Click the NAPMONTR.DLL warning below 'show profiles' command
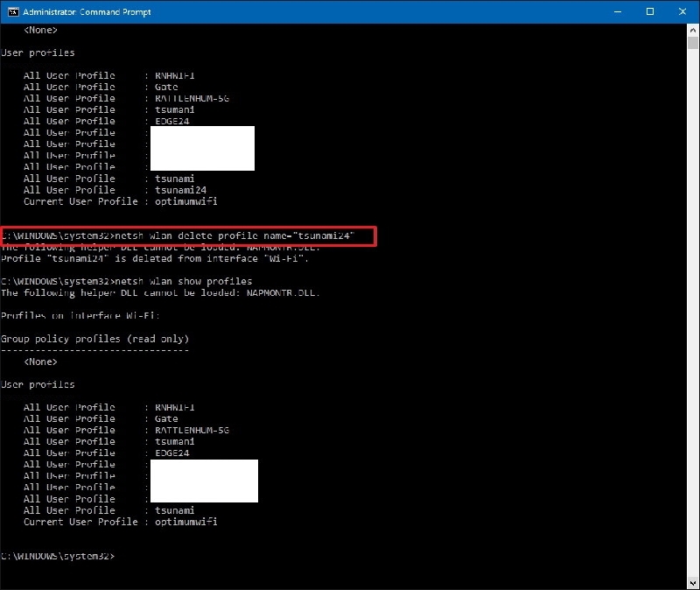Screen dimensions: 700x590 tap(160, 293)
